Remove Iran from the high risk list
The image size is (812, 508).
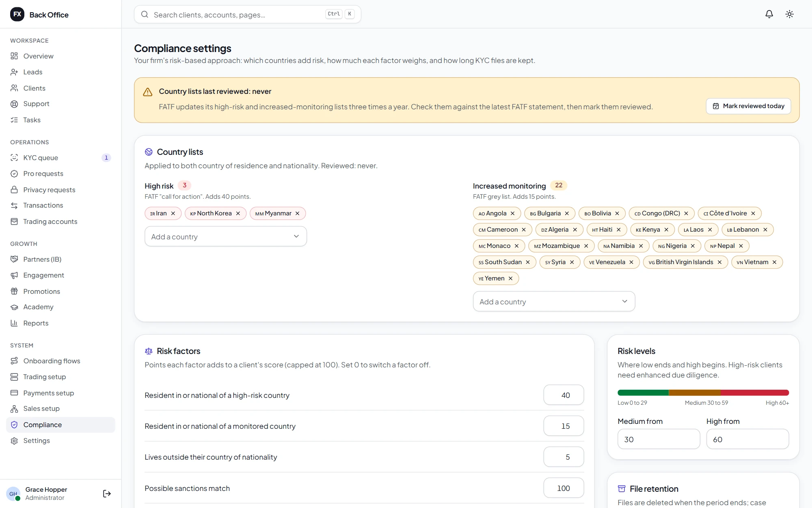(x=173, y=213)
